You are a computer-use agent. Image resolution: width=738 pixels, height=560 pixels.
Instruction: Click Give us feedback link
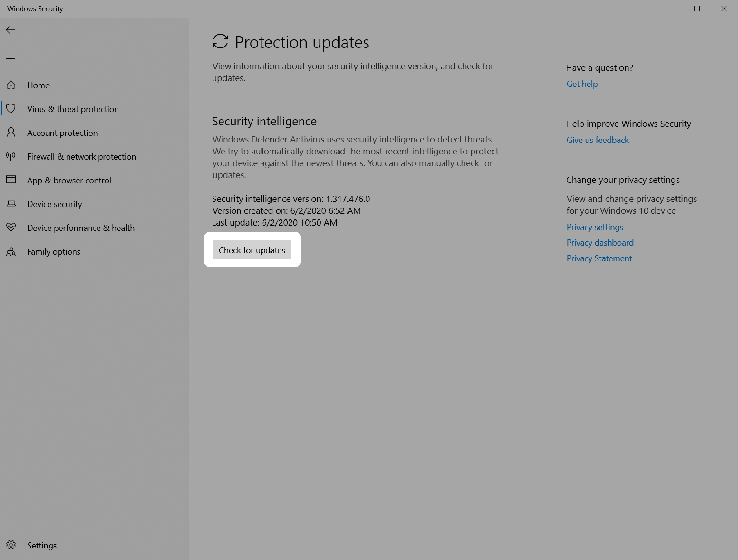click(597, 139)
